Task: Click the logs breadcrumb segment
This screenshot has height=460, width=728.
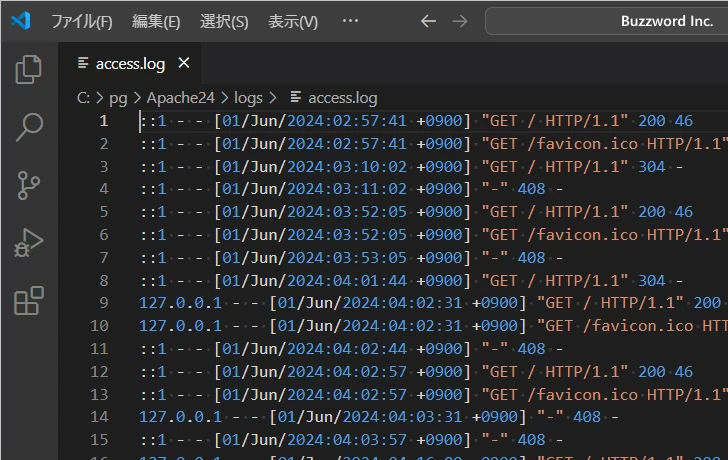Action: point(248,98)
